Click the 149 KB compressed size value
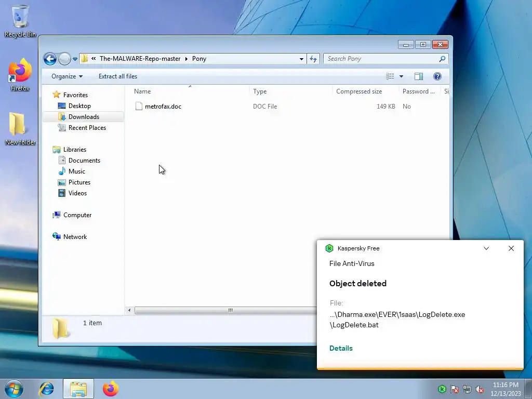The width and height of the screenshot is (532, 399). point(386,107)
